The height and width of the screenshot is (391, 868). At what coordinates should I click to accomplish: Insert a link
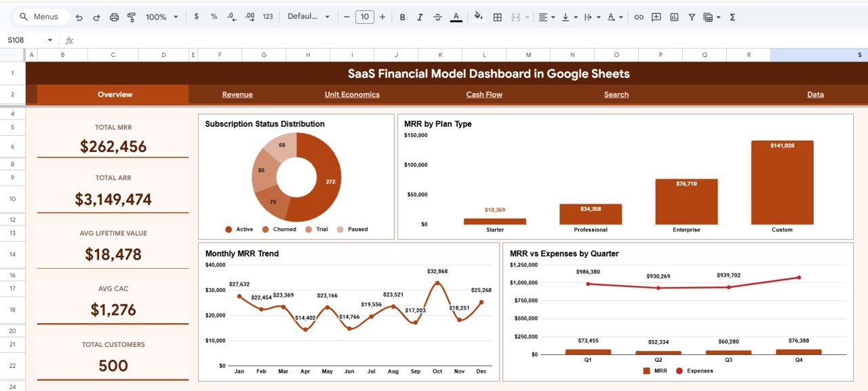coord(639,16)
